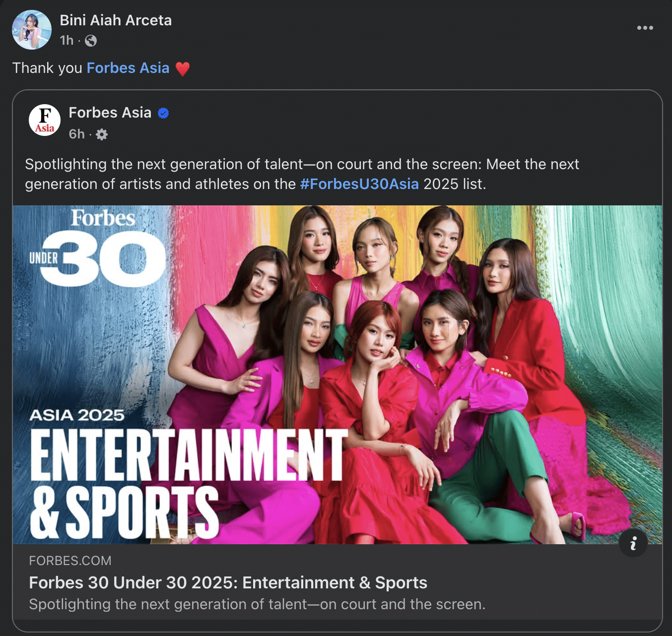Open the Forbes Under 30 article image
This screenshot has width=672, height=636.
(337, 375)
